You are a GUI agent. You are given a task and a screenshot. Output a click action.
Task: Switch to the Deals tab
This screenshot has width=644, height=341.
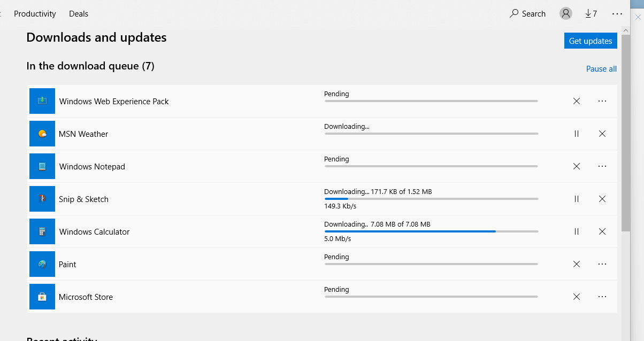click(x=79, y=14)
